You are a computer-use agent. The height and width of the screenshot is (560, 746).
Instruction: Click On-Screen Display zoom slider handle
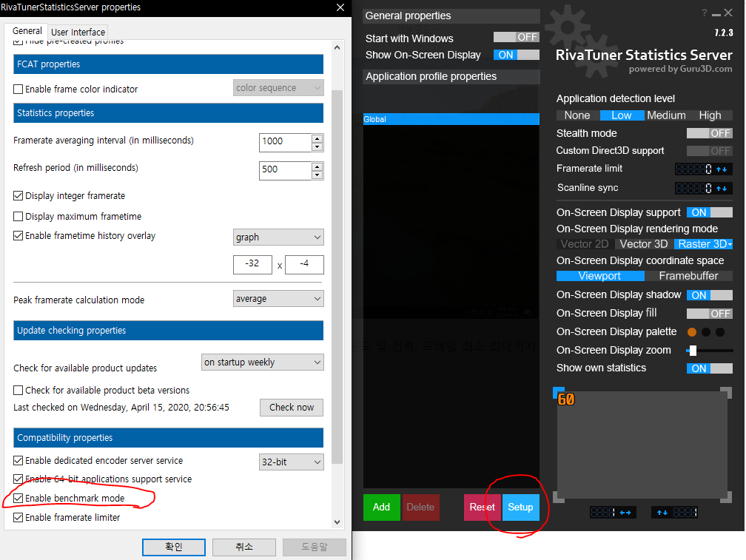pyautogui.click(x=693, y=351)
